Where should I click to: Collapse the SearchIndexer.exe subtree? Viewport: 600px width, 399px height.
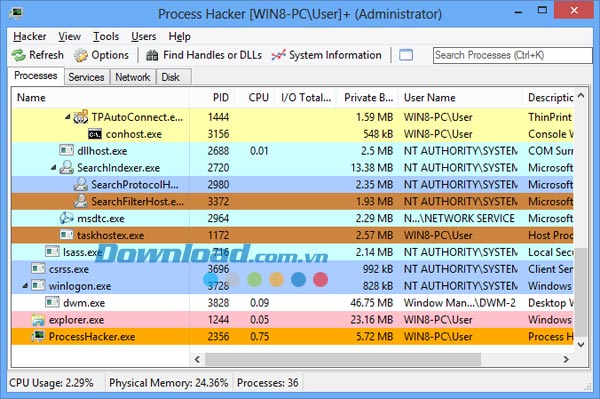[x=53, y=168]
